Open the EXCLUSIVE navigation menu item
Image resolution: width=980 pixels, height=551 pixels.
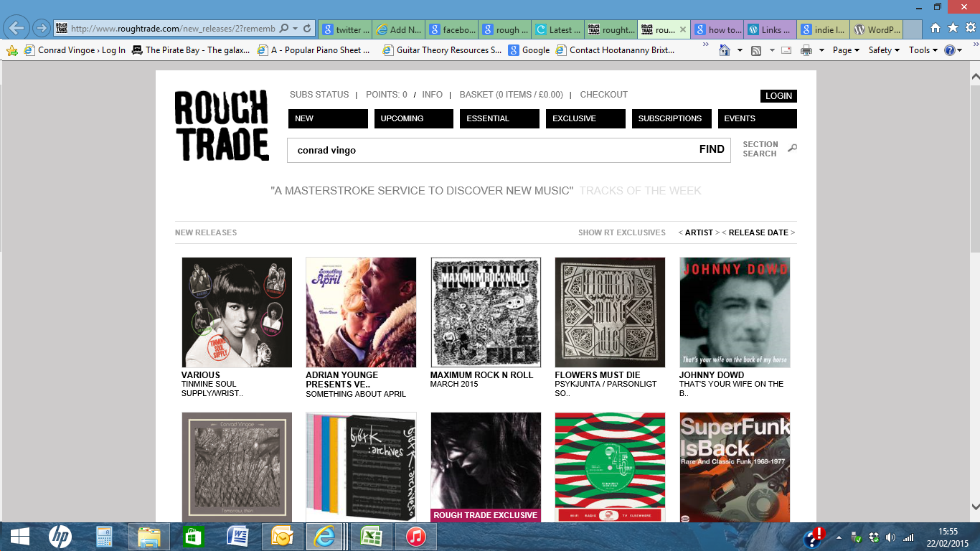585,118
